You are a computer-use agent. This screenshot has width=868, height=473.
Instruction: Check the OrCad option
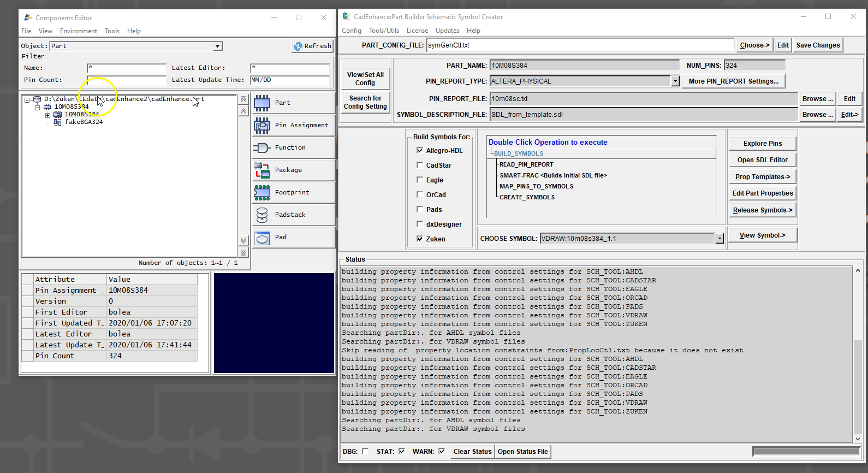(x=420, y=194)
